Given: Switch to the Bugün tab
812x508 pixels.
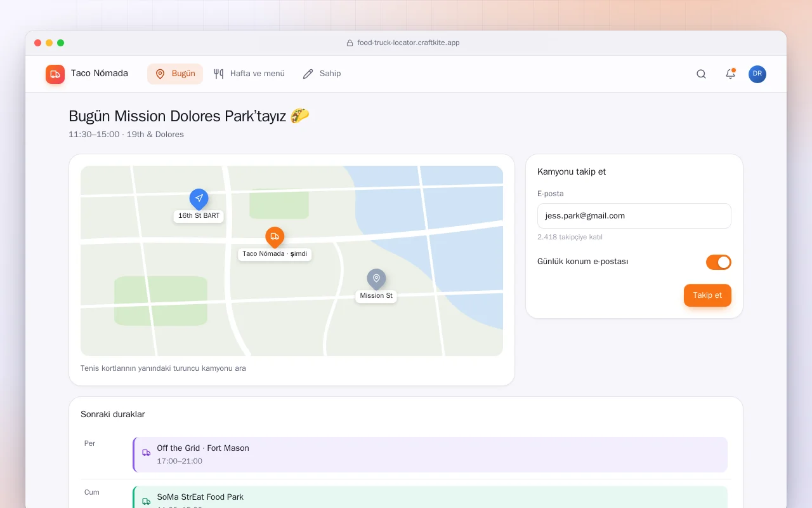Looking at the screenshot, I should click(x=175, y=74).
